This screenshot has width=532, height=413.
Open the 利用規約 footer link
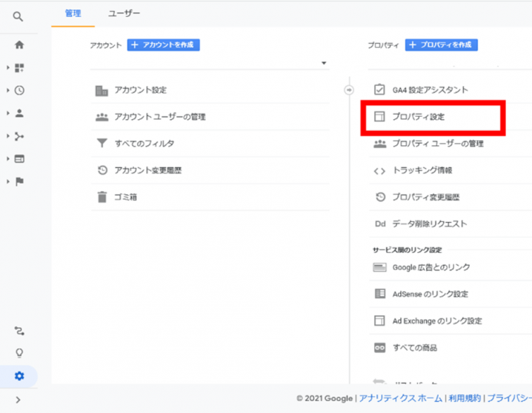(x=465, y=398)
